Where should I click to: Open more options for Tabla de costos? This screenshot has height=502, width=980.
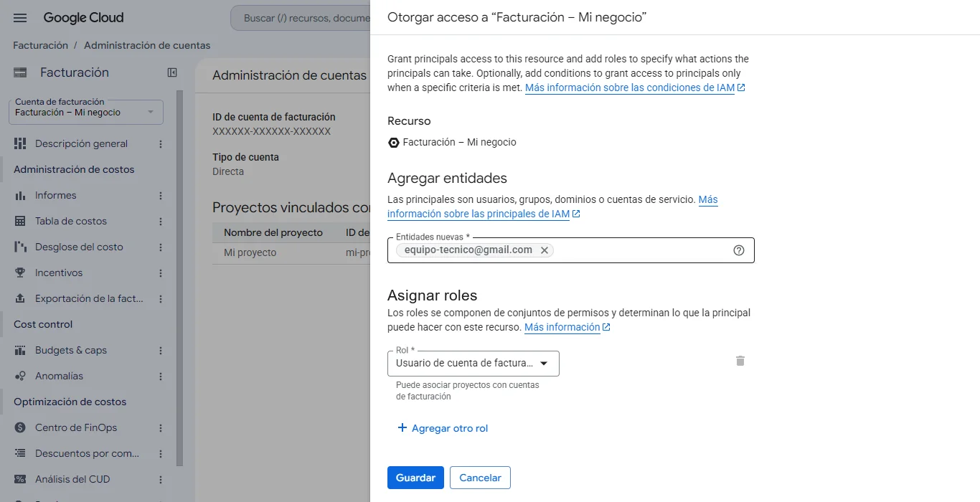coord(161,222)
